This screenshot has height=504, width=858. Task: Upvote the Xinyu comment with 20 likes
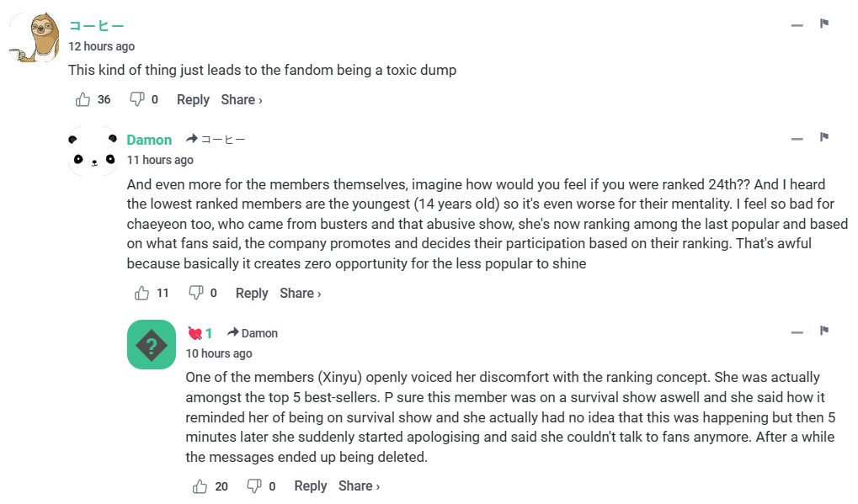pos(200,486)
